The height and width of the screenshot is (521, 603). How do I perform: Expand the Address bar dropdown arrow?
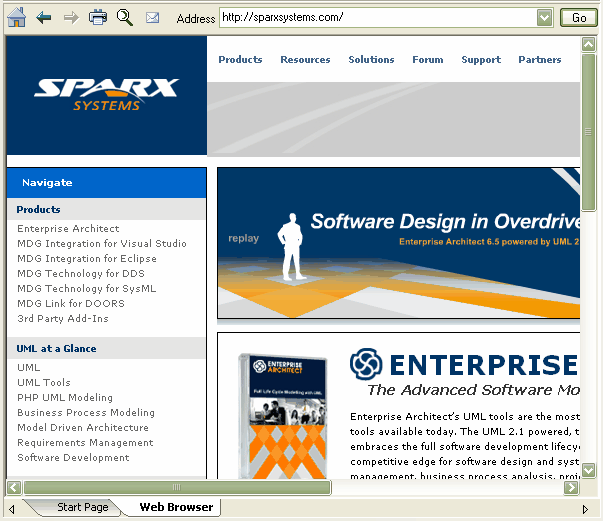(x=544, y=17)
